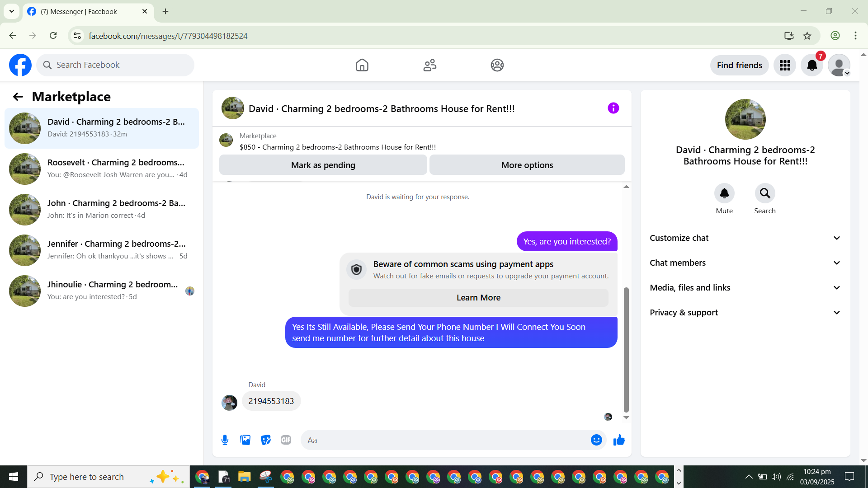Click the listing house photo in right panel
868x488 pixels.
point(745,119)
